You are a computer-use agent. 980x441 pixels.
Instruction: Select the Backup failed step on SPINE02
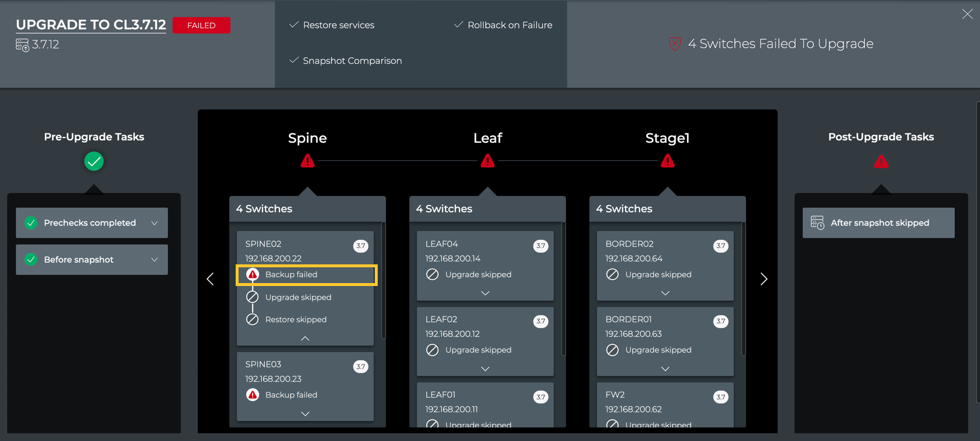pos(306,275)
